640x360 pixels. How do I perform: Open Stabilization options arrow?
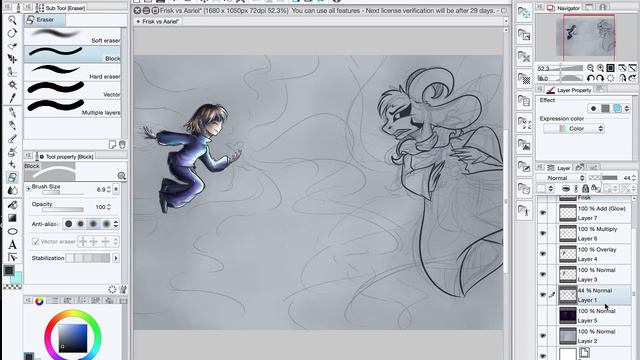coord(116,258)
